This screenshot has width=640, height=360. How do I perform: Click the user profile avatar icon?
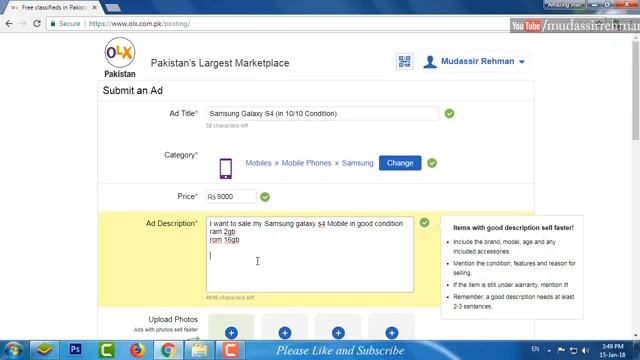point(430,62)
